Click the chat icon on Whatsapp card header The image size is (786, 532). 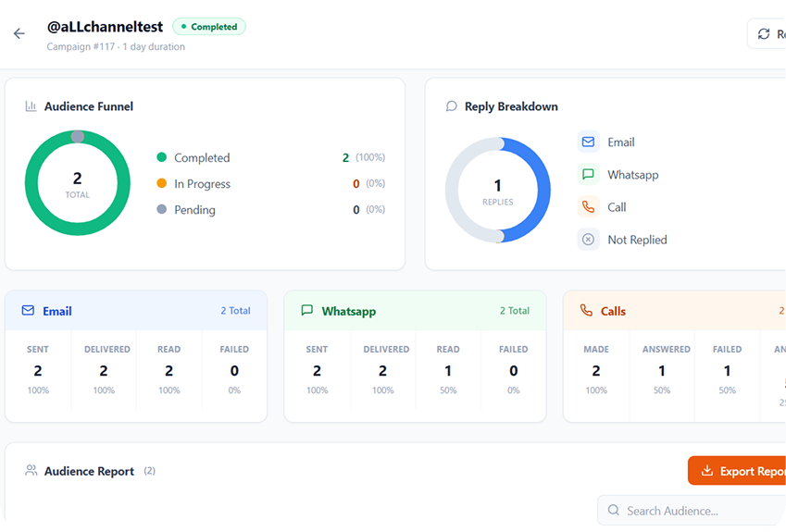306,311
